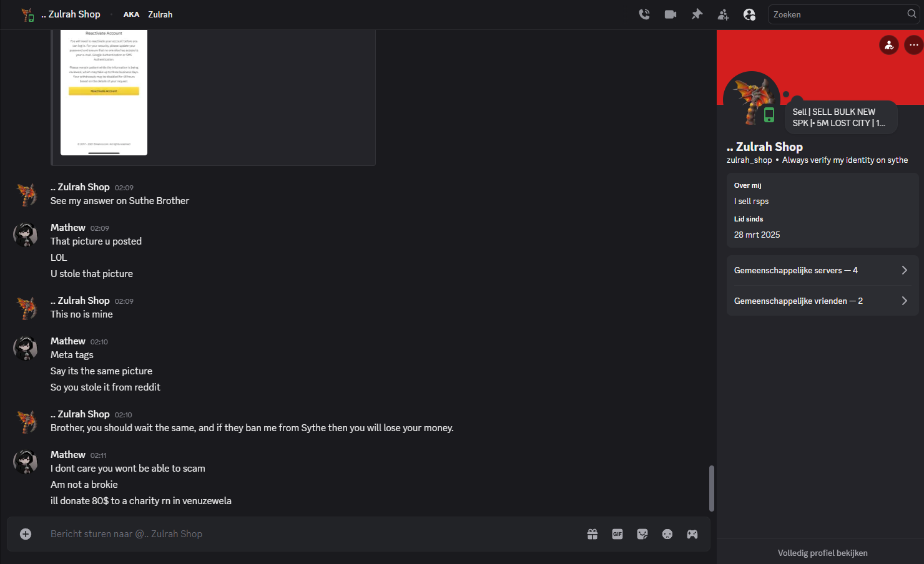Open the sticker picker
Viewport: 924px width, 564px height.
coord(642,534)
